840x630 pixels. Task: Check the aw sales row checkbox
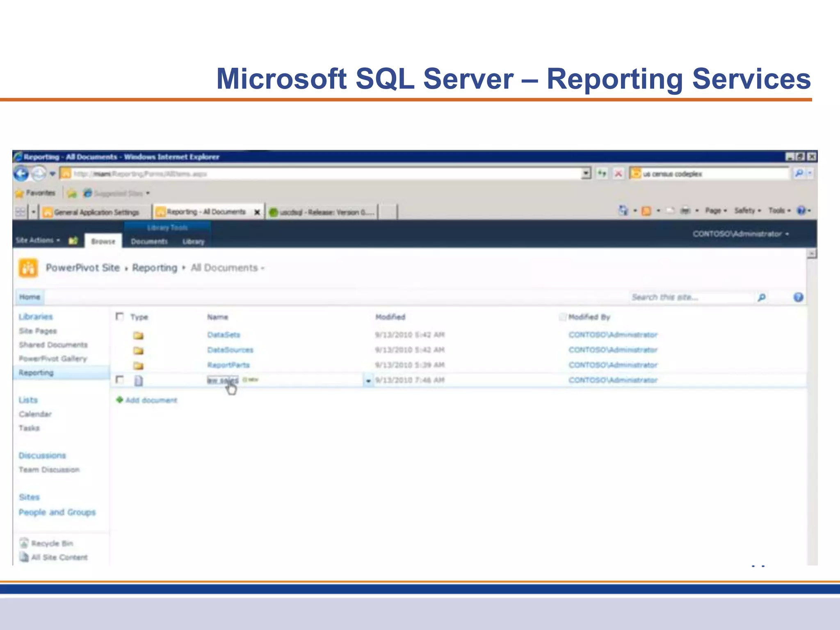tap(120, 379)
